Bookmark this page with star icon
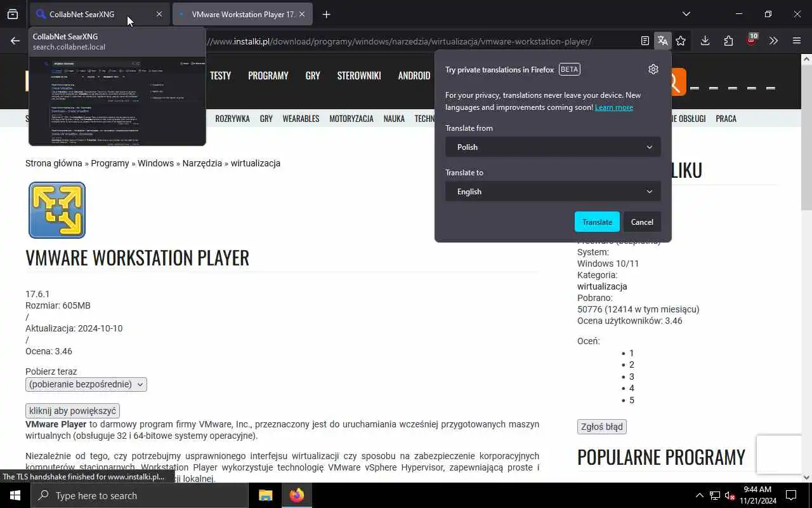Viewport: 812px width, 508px height. click(681, 41)
